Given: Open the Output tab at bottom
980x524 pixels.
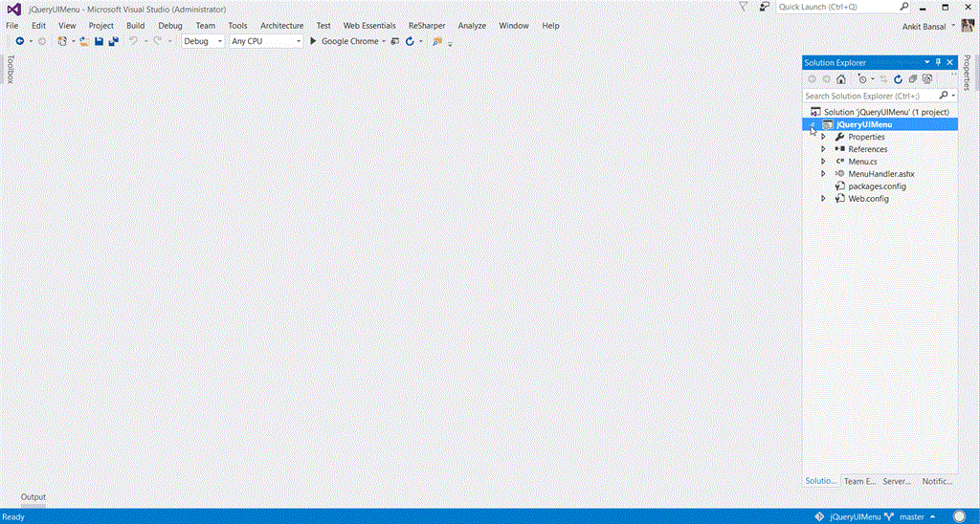Looking at the screenshot, I should [x=33, y=497].
